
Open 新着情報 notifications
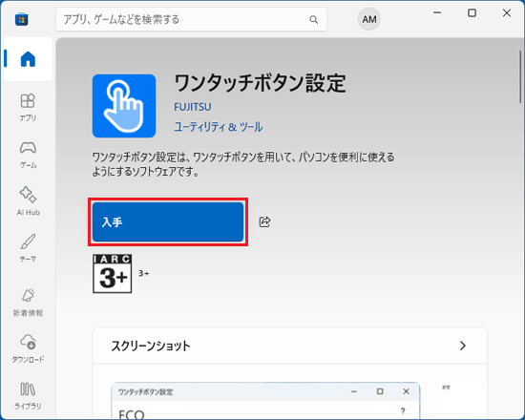pos(28,302)
